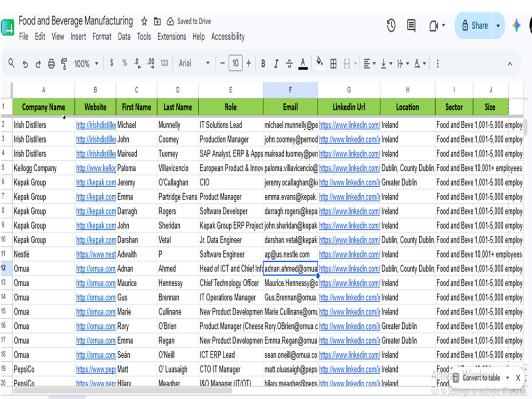Collapse the toolbar with the up chevron
This screenshot has width=532, height=399.
(510, 63)
